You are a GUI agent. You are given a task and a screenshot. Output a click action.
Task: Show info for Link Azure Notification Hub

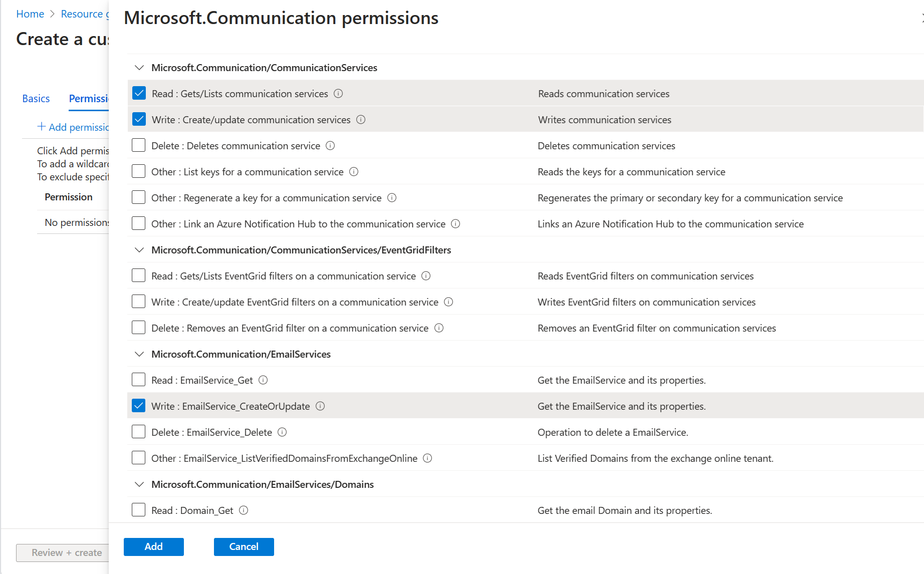455,224
